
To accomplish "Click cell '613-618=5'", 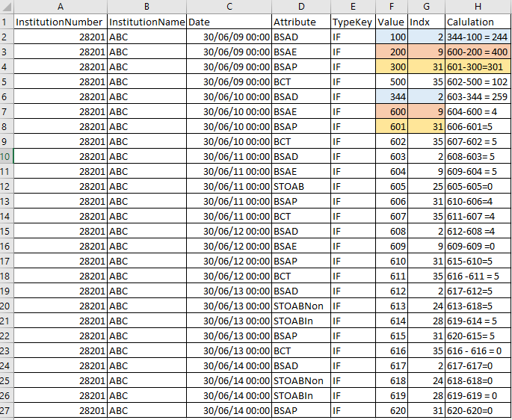I will click(x=478, y=306).
